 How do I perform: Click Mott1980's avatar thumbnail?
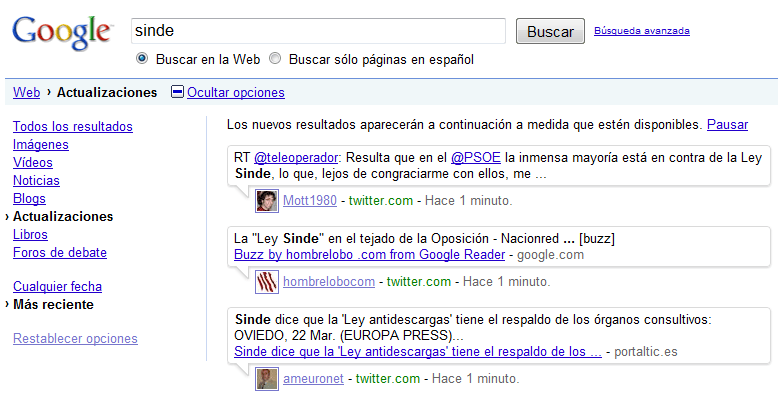(267, 201)
